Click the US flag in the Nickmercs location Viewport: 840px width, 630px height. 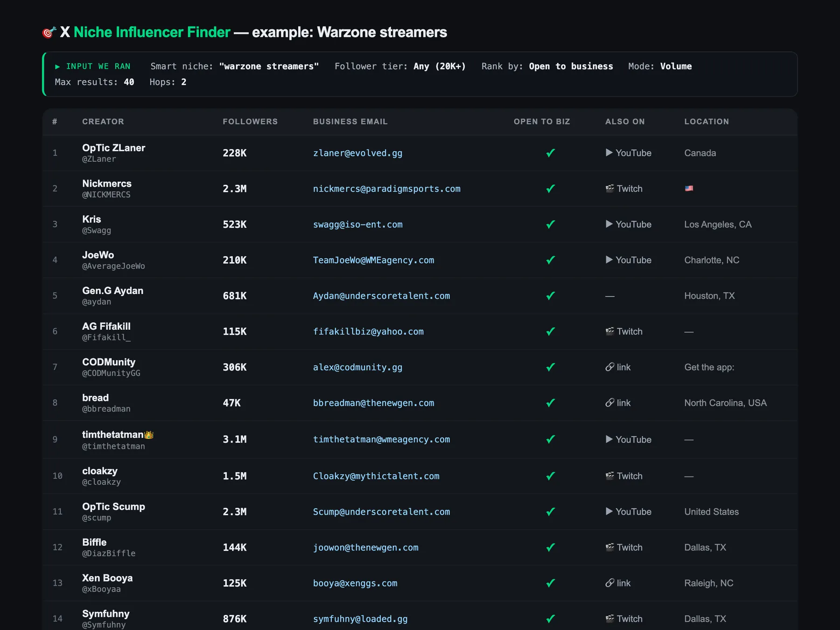click(689, 189)
